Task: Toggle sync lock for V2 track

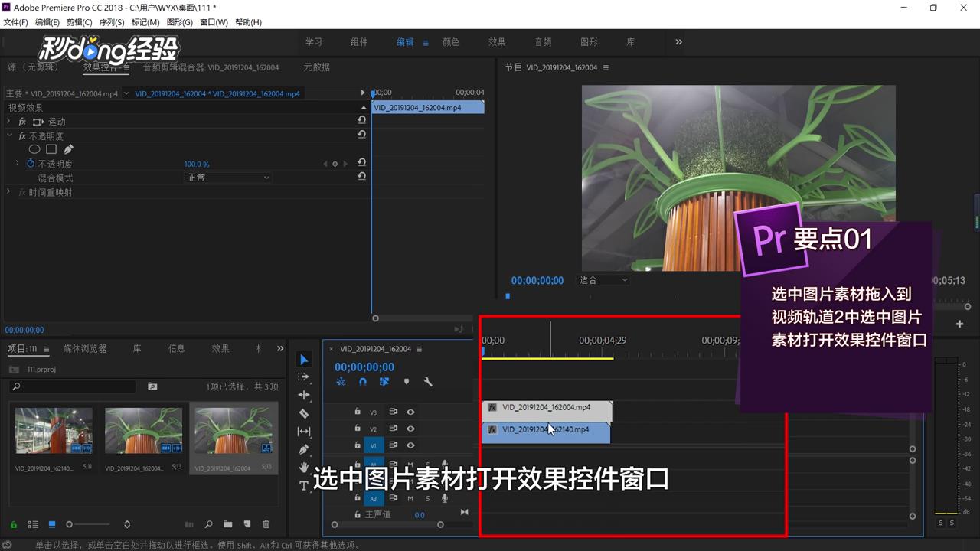Action: [x=394, y=429]
